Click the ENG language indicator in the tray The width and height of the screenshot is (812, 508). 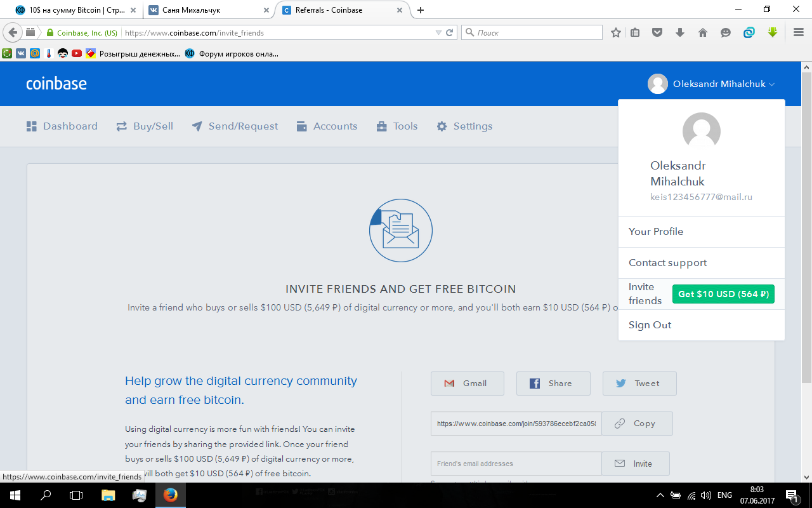[x=724, y=495]
